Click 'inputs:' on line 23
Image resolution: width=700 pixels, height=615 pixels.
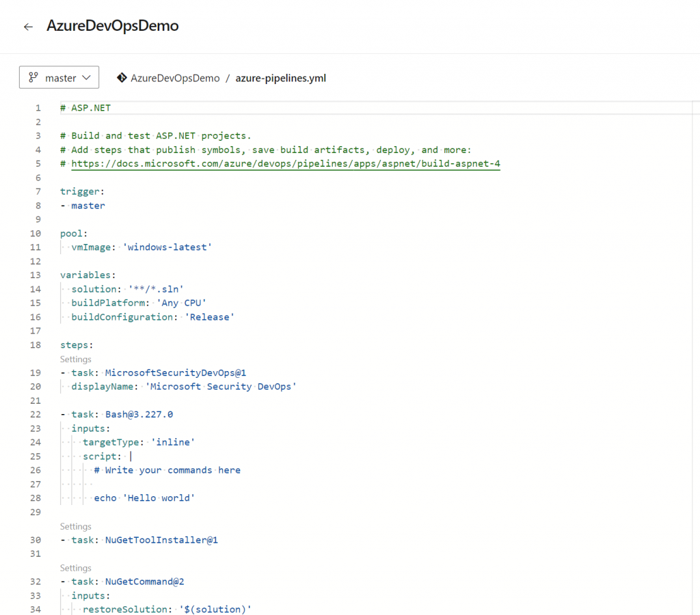tap(91, 428)
